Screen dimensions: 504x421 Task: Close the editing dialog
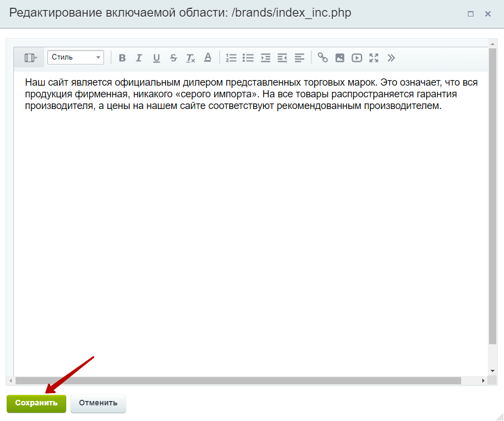pos(488,14)
